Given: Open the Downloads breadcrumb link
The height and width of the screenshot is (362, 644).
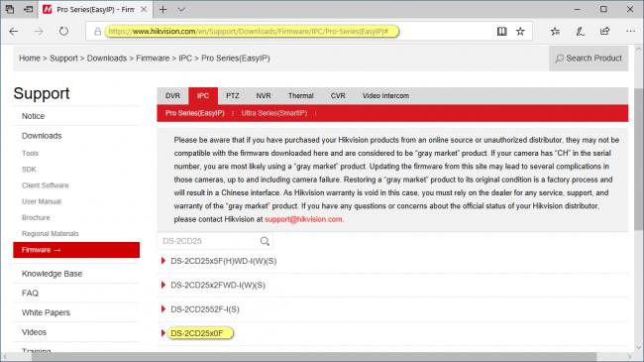Looking at the screenshot, I should click(x=107, y=59).
